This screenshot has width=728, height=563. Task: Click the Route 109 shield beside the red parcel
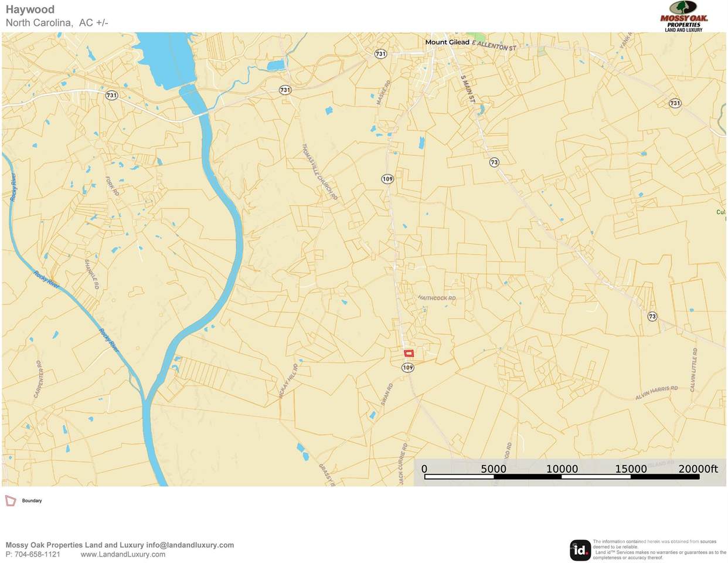coord(408,368)
